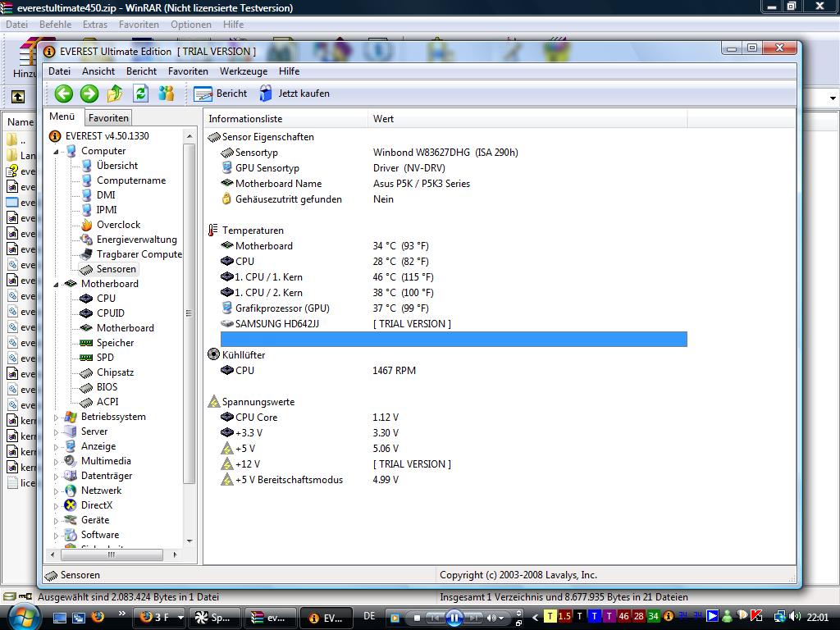Open Übersicht in the tree

(116, 166)
